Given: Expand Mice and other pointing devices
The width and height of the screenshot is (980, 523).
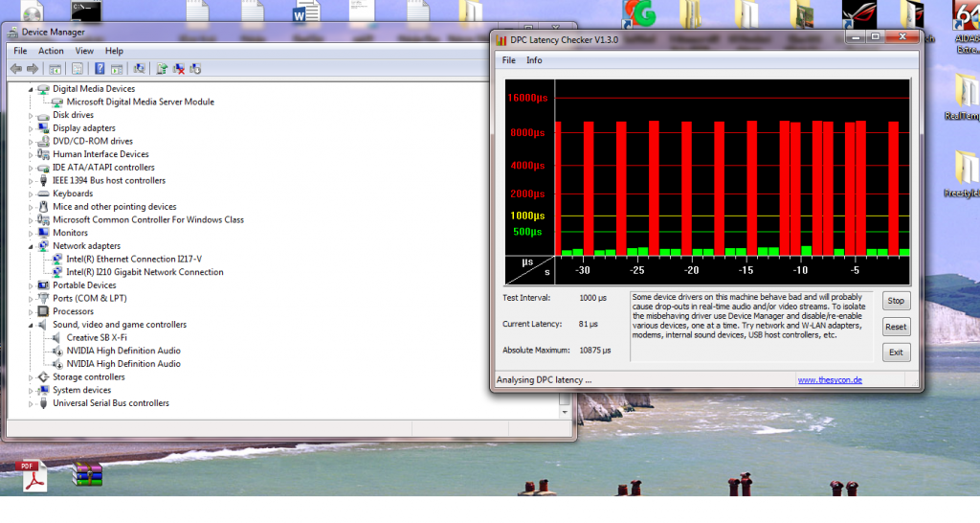Looking at the screenshot, I should coord(30,208).
